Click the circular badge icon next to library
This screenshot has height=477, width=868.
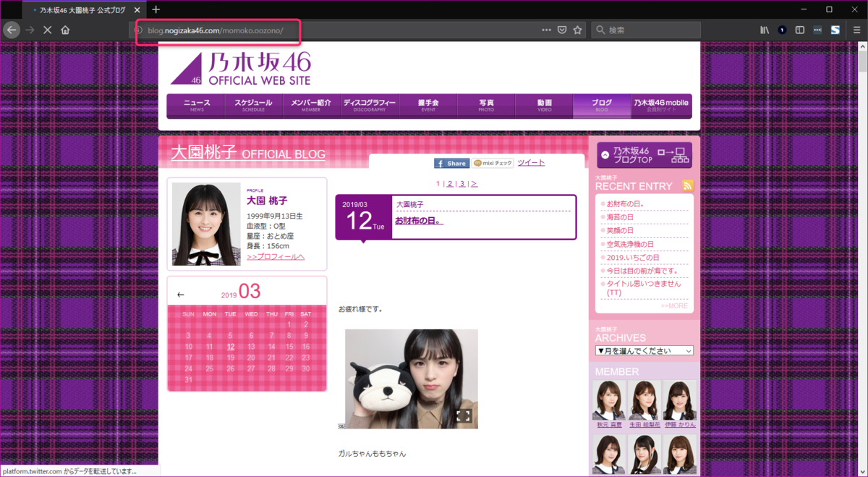pos(782,30)
